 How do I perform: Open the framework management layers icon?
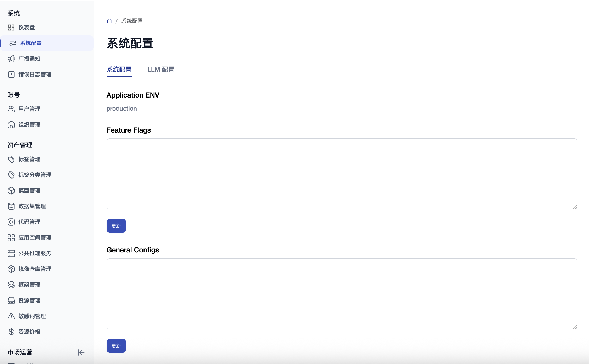tap(11, 285)
